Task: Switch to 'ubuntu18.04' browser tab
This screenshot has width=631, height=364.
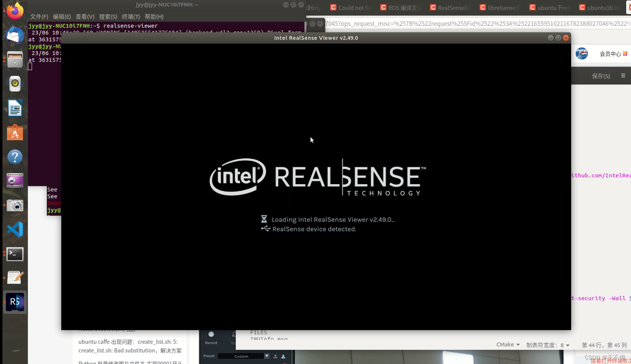Action: click(599, 8)
